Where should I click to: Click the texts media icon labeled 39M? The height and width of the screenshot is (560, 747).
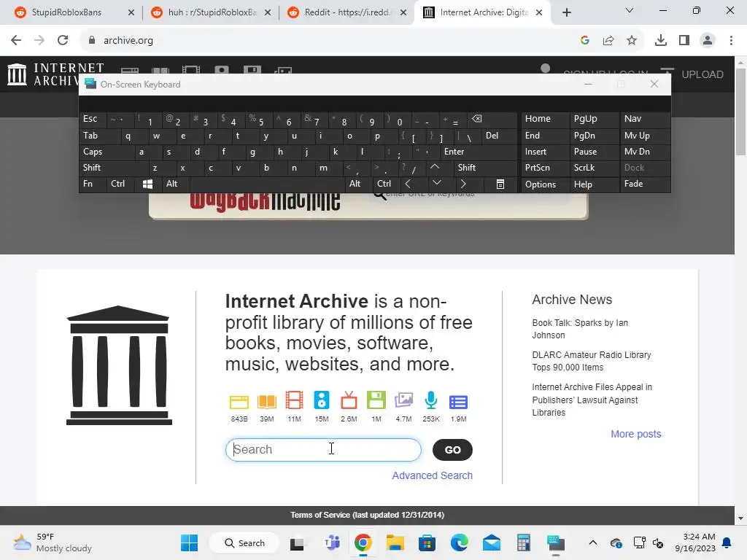click(267, 402)
